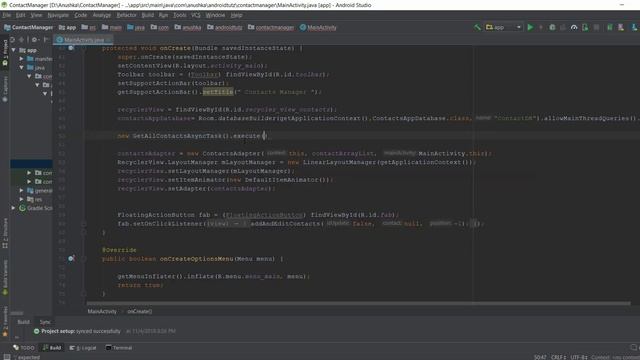Open the TODO tool window
The width and height of the screenshot is (640, 360).
point(24,348)
